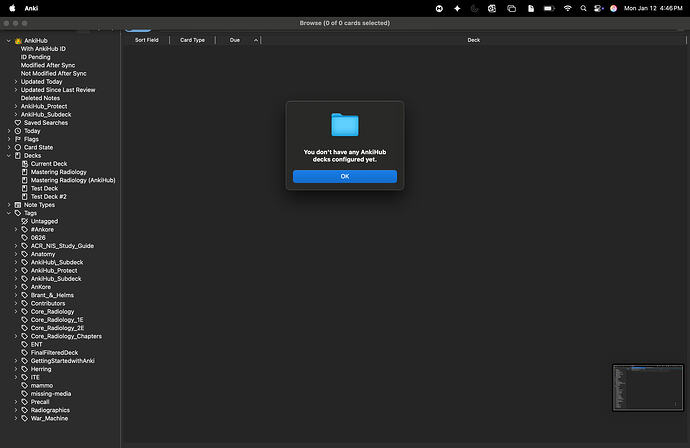Expand the Core_Radiology_Chapters tag

pyautogui.click(x=16, y=336)
